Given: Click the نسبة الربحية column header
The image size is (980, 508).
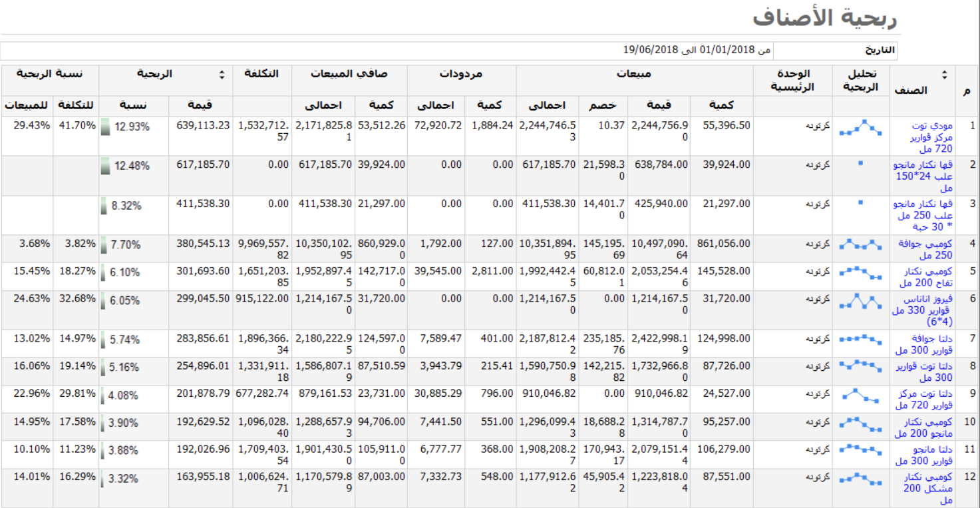Looking at the screenshot, I should (50, 74).
